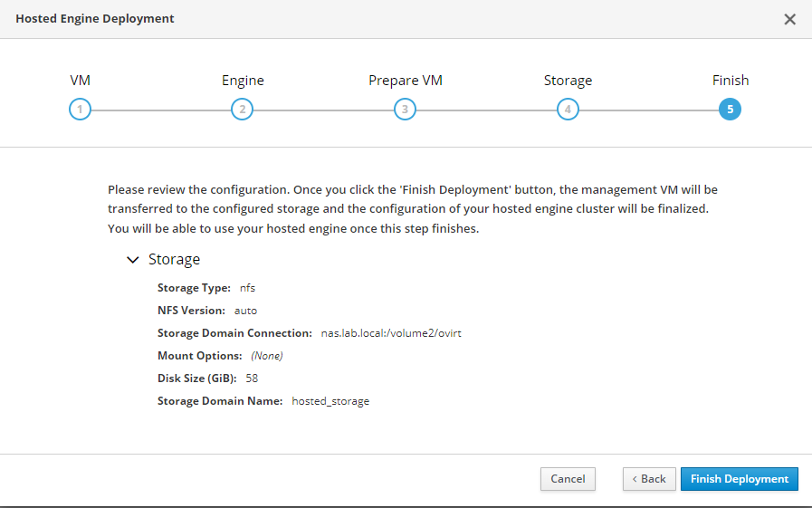812x508 pixels.
Task: Click the VM step label
Action: click(80, 81)
